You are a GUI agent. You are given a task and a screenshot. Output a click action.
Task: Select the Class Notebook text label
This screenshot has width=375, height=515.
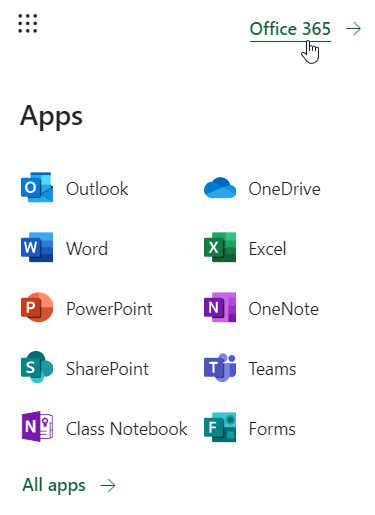(127, 429)
